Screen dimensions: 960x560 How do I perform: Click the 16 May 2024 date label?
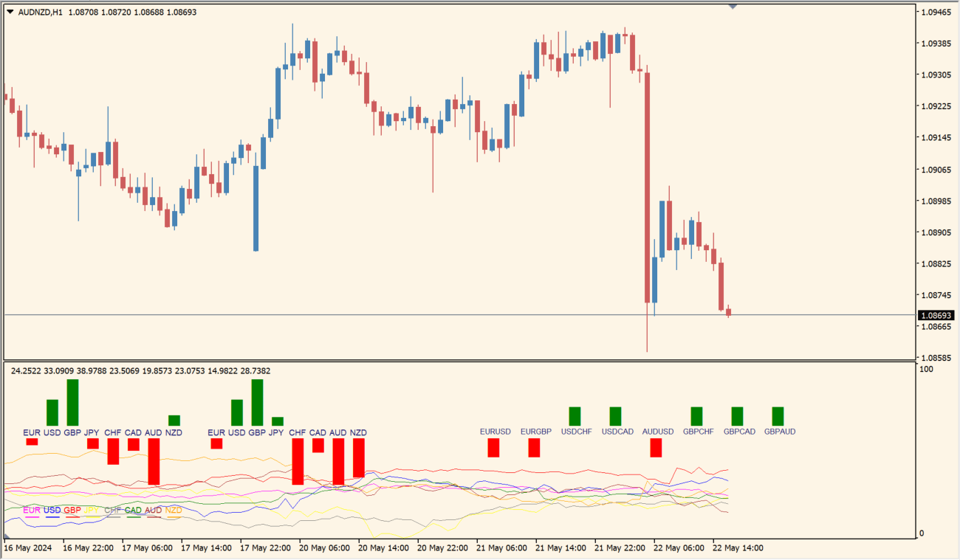pos(28,548)
